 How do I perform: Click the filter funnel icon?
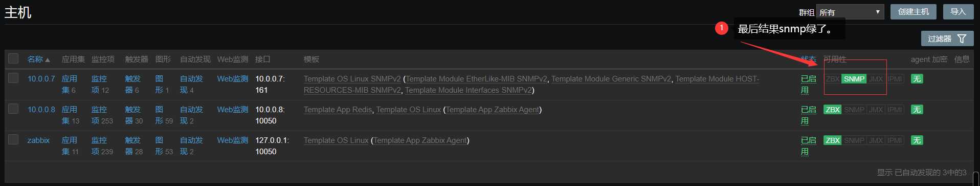pos(962,38)
